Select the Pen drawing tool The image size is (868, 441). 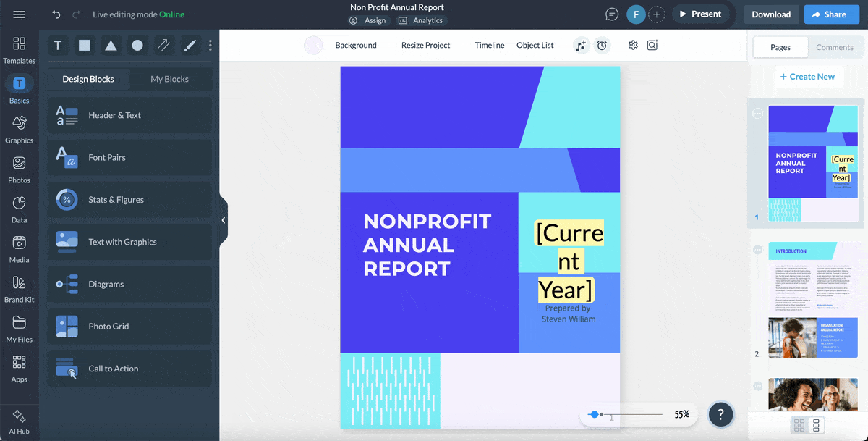click(190, 45)
